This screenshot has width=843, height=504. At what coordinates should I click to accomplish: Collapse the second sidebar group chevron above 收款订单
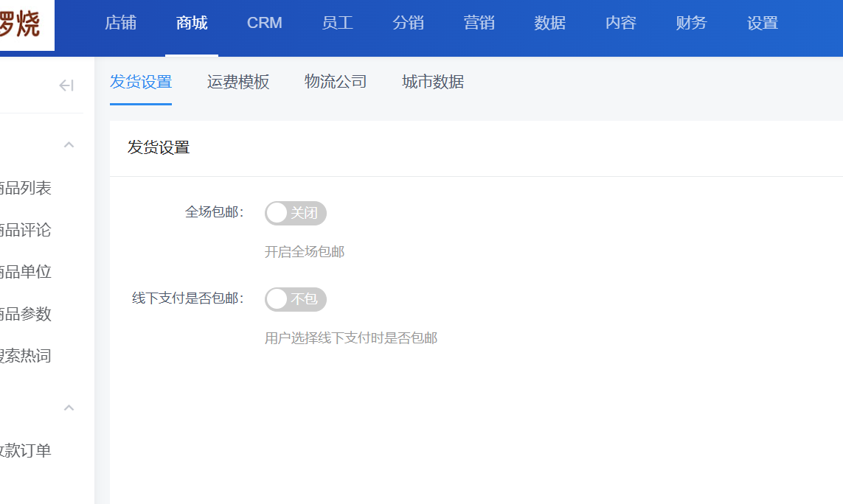[x=69, y=408]
